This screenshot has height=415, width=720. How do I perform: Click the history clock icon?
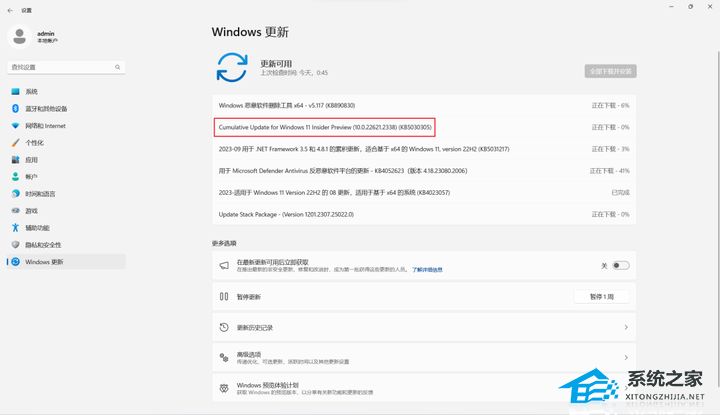224,327
